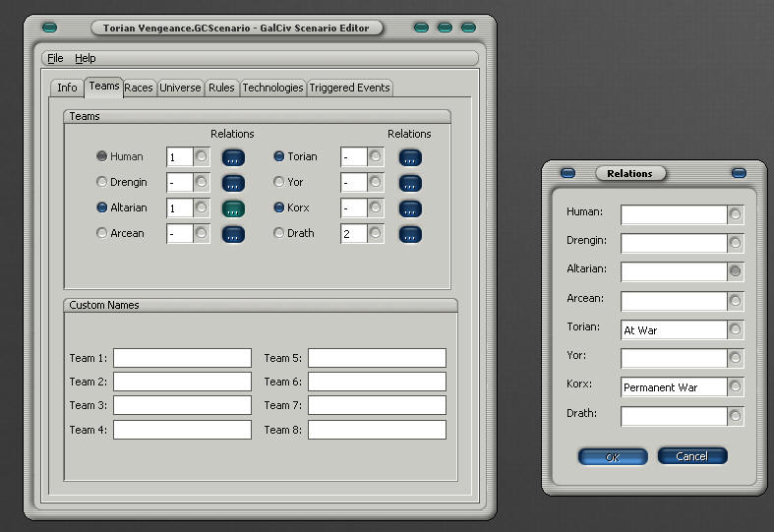Open Relations dialog for Drath team
774x532 pixels.
point(410,235)
